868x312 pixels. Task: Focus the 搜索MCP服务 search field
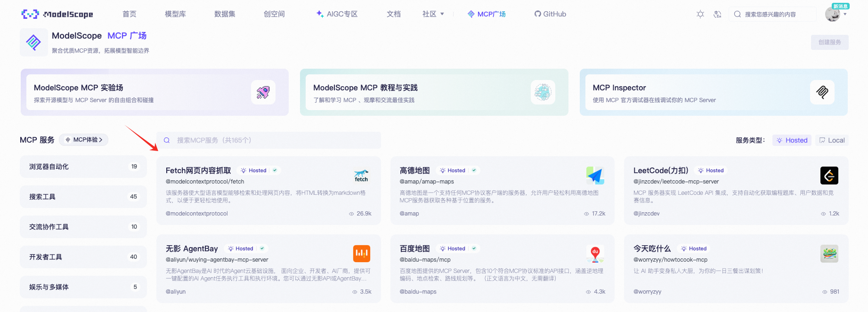pyautogui.click(x=268, y=140)
